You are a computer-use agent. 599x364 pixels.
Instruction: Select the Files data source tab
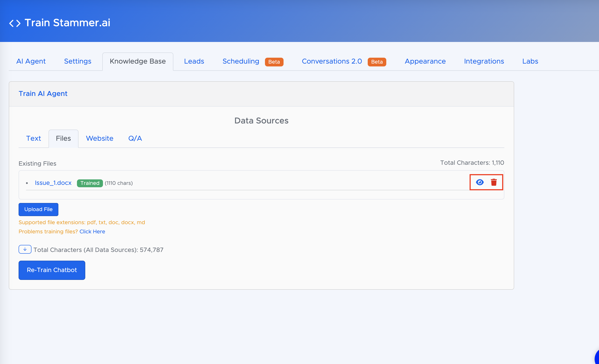(x=63, y=138)
